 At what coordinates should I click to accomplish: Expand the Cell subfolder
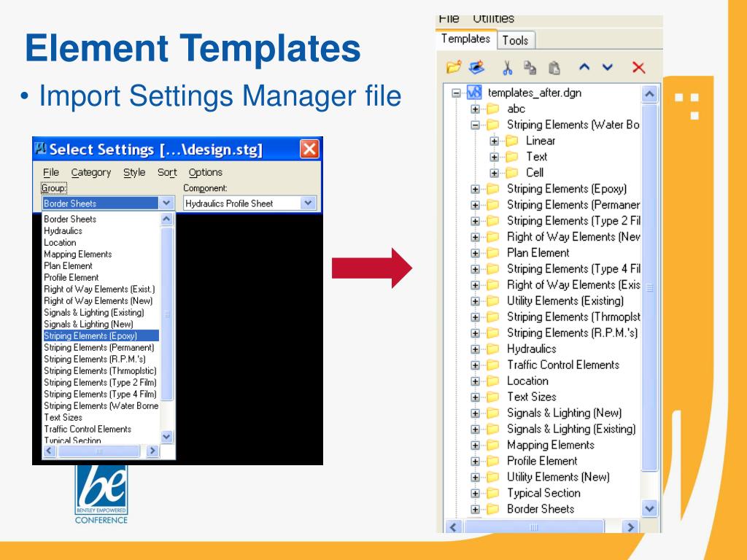coord(494,173)
